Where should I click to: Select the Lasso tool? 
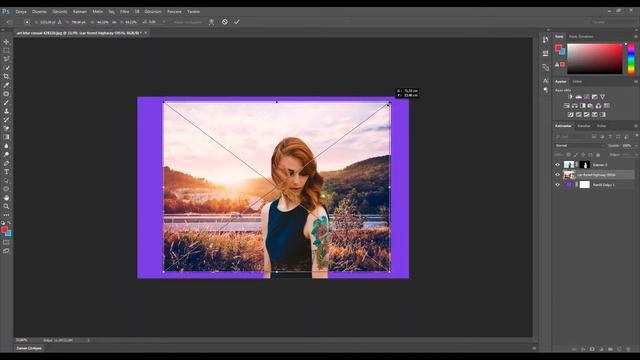click(x=6, y=59)
